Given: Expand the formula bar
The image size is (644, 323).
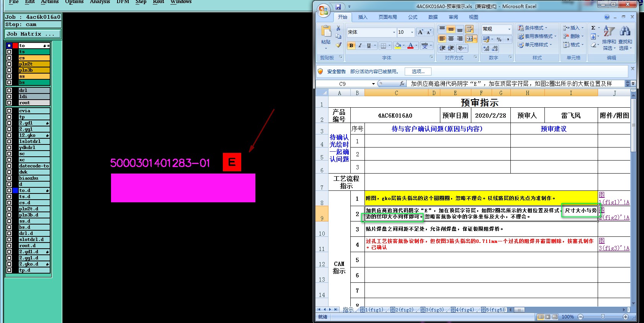Looking at the screenshot, I should [633, 84].
